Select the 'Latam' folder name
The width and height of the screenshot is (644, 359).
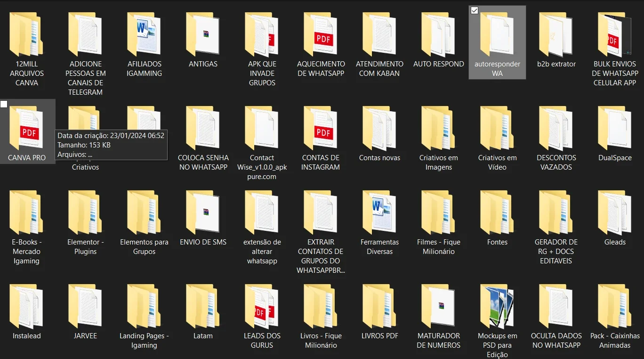tap(203, 336)
